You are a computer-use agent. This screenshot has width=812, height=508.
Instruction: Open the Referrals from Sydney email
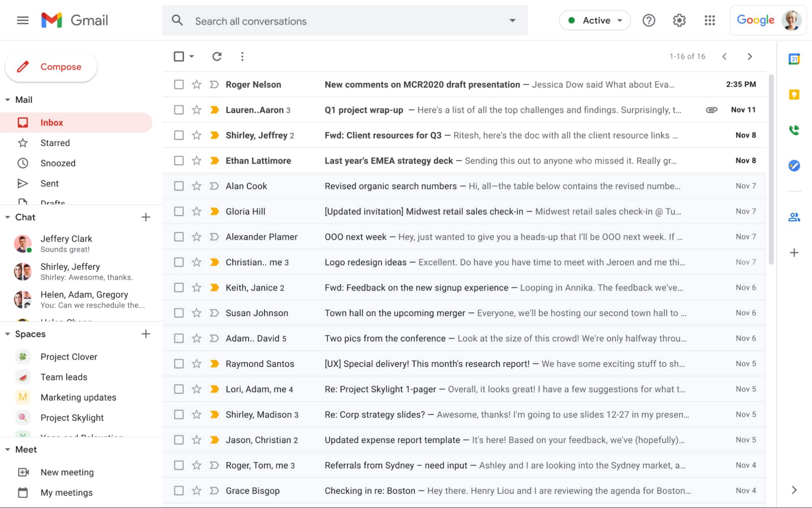tap(464, 465)
